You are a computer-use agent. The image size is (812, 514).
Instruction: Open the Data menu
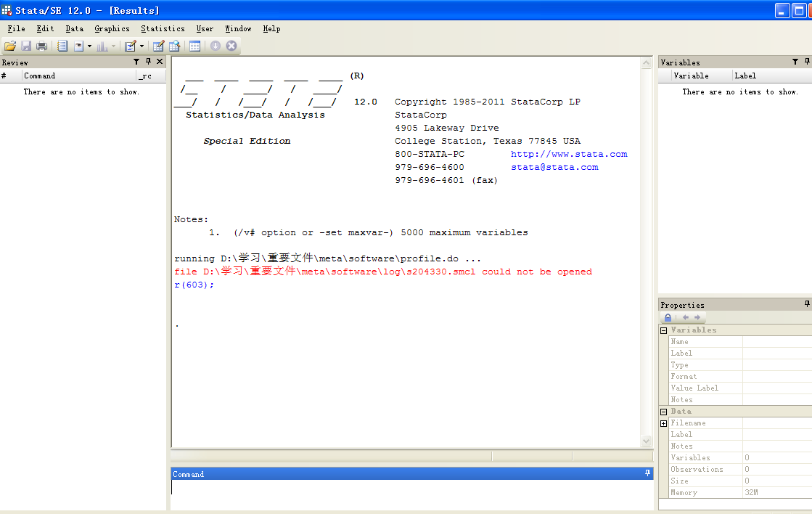[74, 28]
